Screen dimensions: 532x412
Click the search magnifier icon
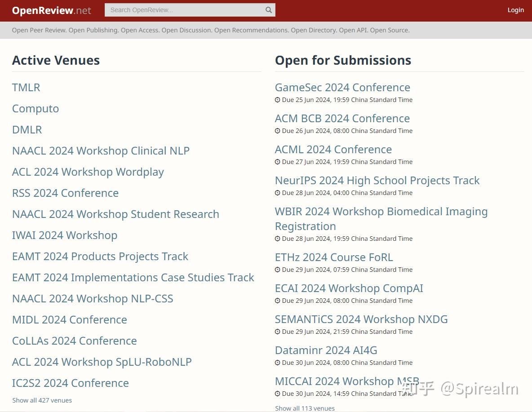(x=269, y=10)
